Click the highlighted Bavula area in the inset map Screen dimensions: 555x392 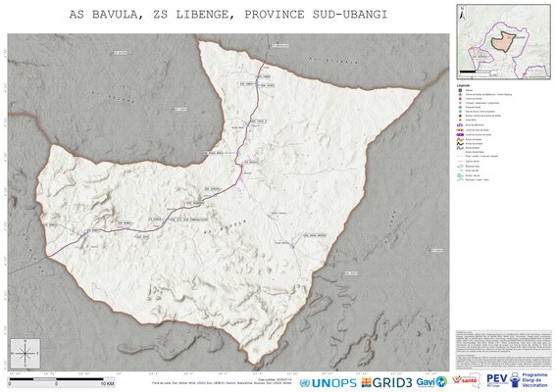pos(504,42)
